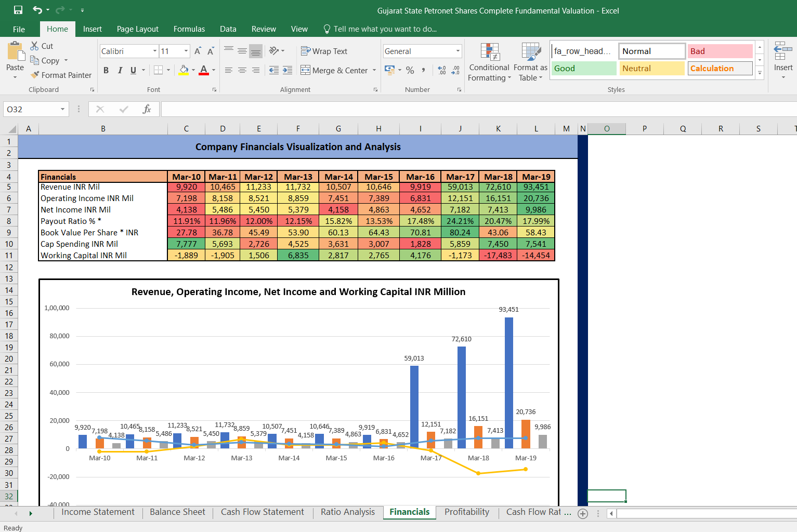Click the formula bar input
This screenshot has height=532, width=797.
[478, 109]
